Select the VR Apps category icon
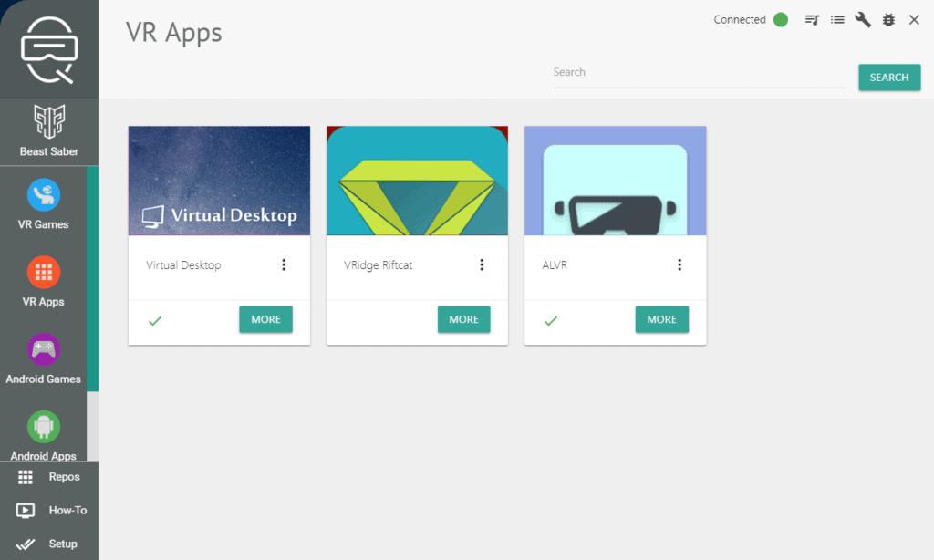Image resolution: width=934 pixels, height=560 pixels. tap(44, 273)
